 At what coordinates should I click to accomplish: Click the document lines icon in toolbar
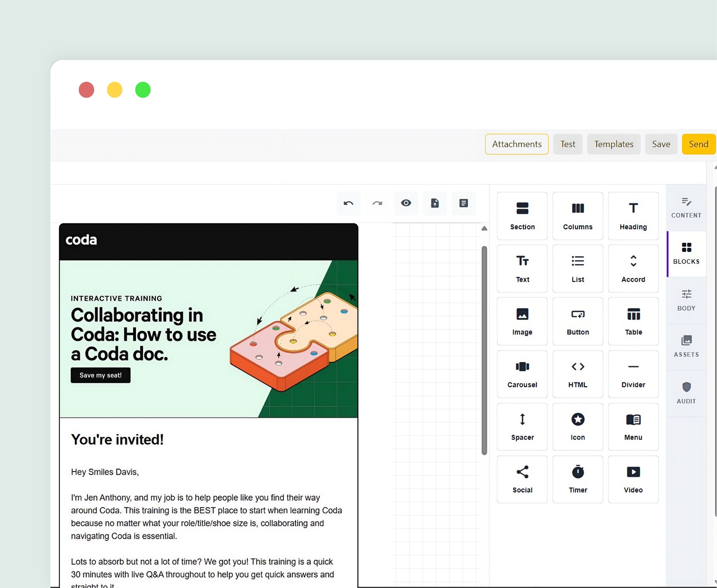point(464,203)
